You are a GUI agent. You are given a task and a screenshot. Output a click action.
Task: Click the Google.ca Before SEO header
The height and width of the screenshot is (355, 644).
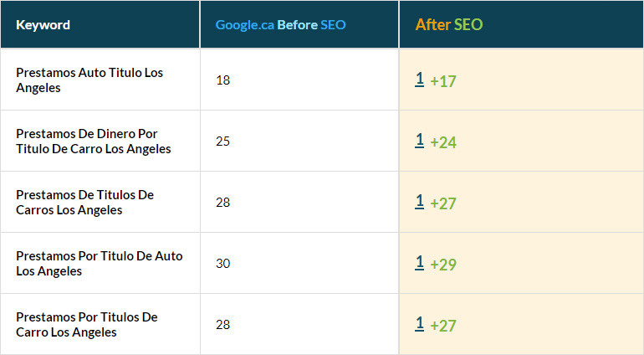coord(280,25)
